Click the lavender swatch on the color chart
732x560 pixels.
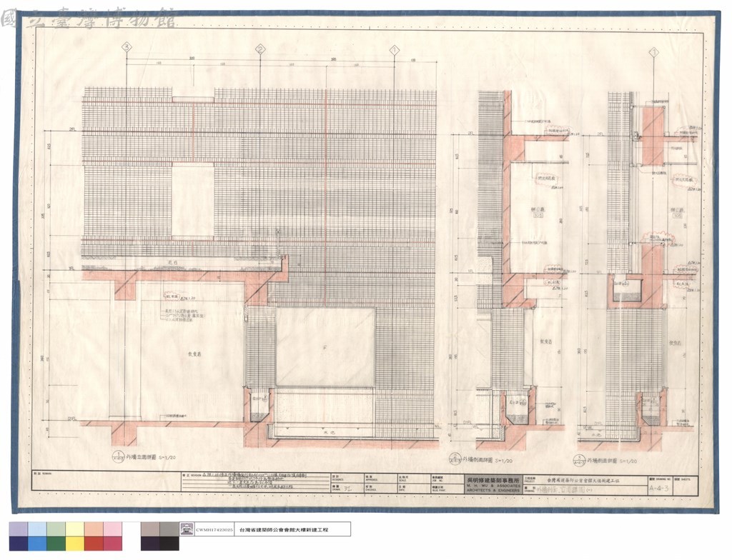18,529
